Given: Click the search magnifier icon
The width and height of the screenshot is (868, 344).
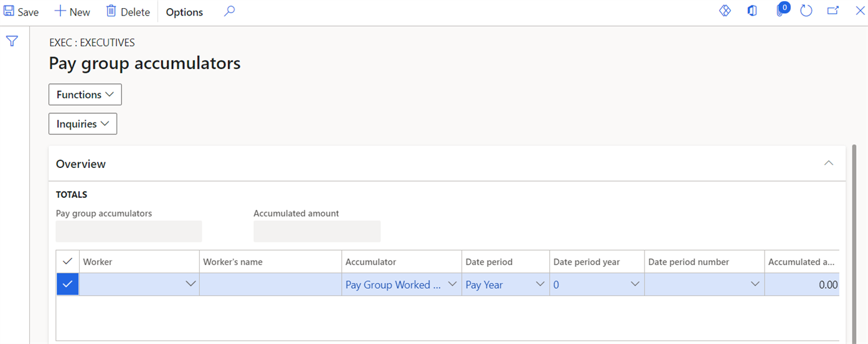Looking at the screenshot, I should (x=229, y=11).
